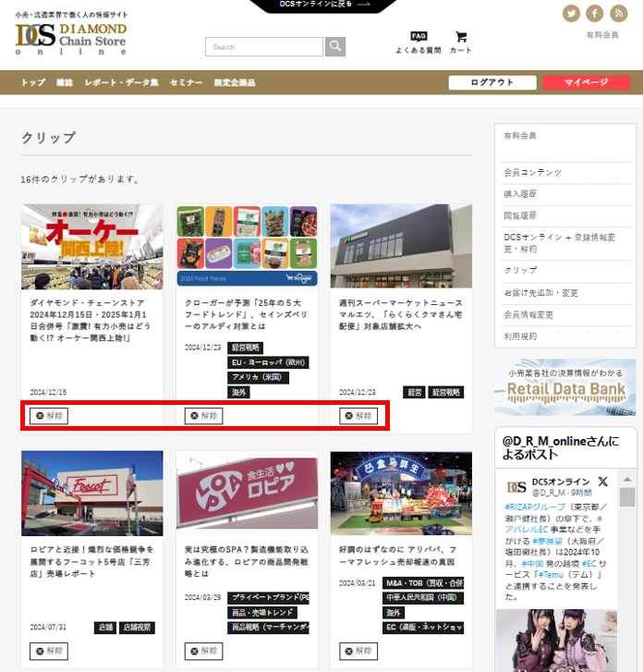Remove clip for オーケー関西上陸 article
This screenshot has height=672, width=643.
49,416
